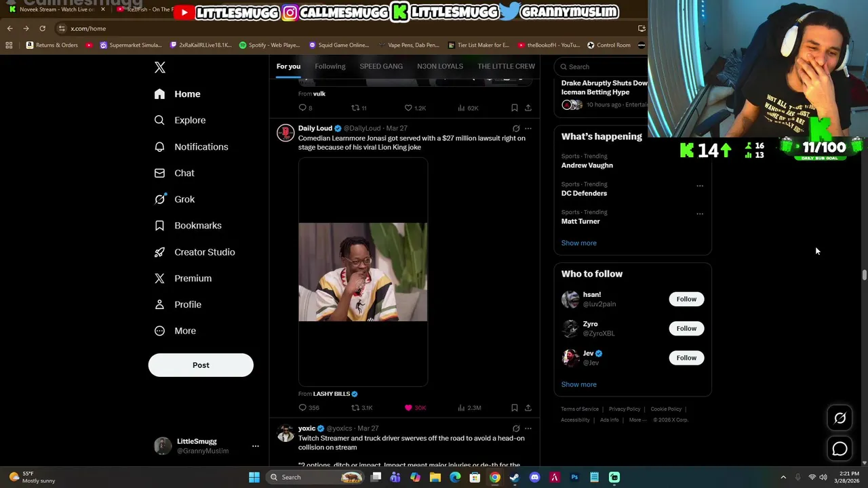Open Discord from the taskbar
Viewport: 868px width, 488px height.
[534, 477]
